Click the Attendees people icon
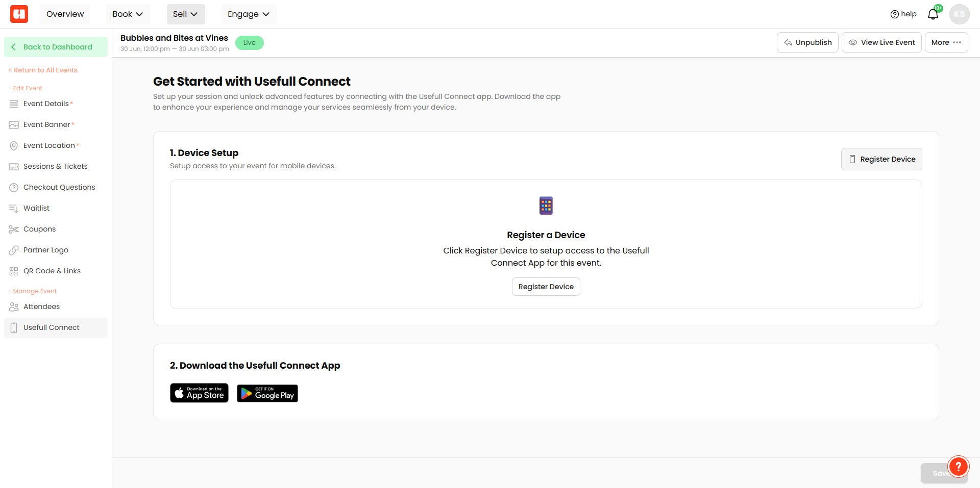This screenshot has height=488, width=980. (14, 307)
